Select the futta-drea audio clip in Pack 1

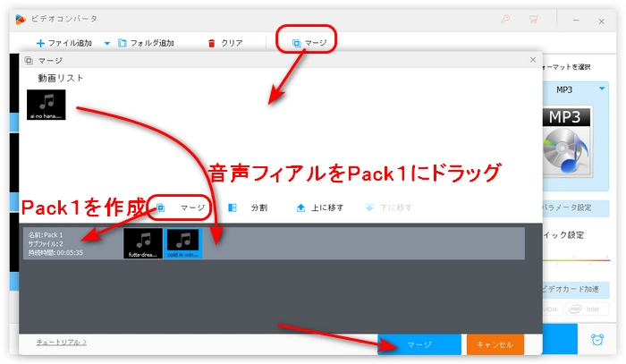[143, 243]
